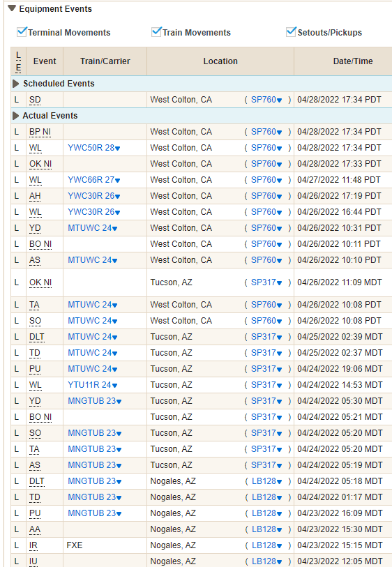Open train arrow in the 10:31 PDT YD row
Viewport: 392px width, 567px height.
[114, 229]
